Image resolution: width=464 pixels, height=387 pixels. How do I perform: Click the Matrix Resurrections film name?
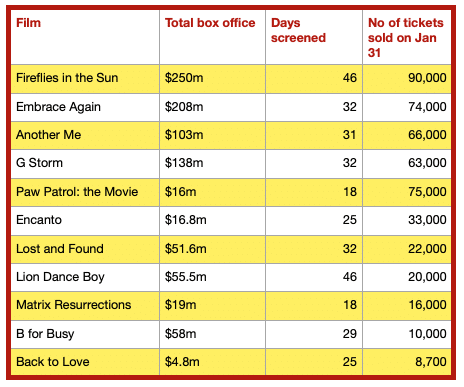[x=74, y=305]
